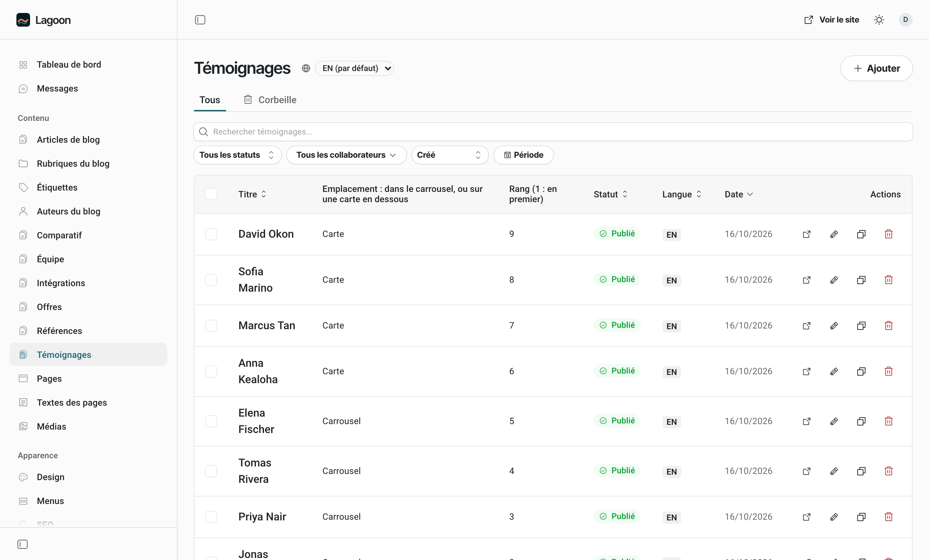Open the Créé sort dropdown
The image size is (929, 560).
pyautogui.click(x=450, y=155)
